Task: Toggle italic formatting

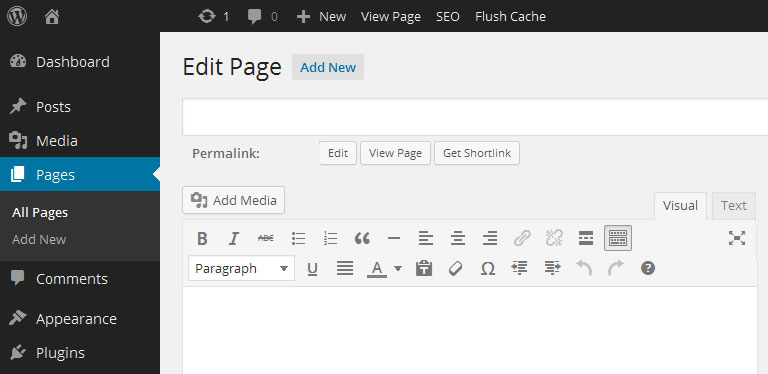Action: (x=234, y=238)
